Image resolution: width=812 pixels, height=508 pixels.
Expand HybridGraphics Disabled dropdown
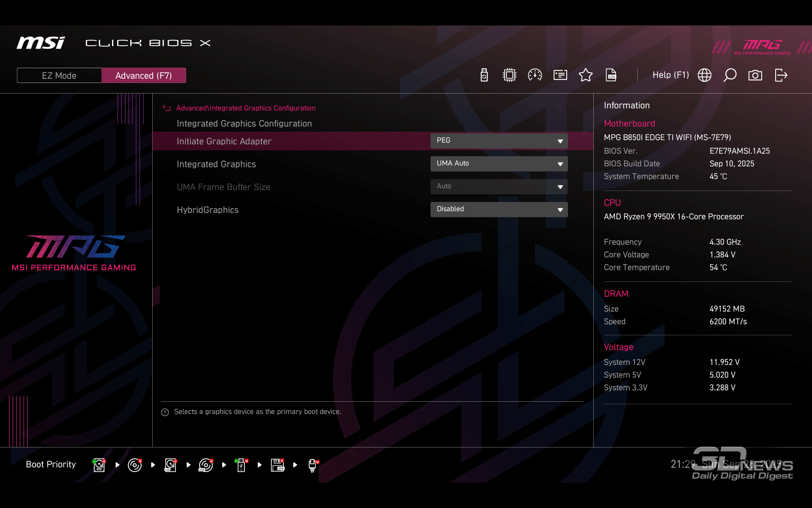tap(499, 210)
